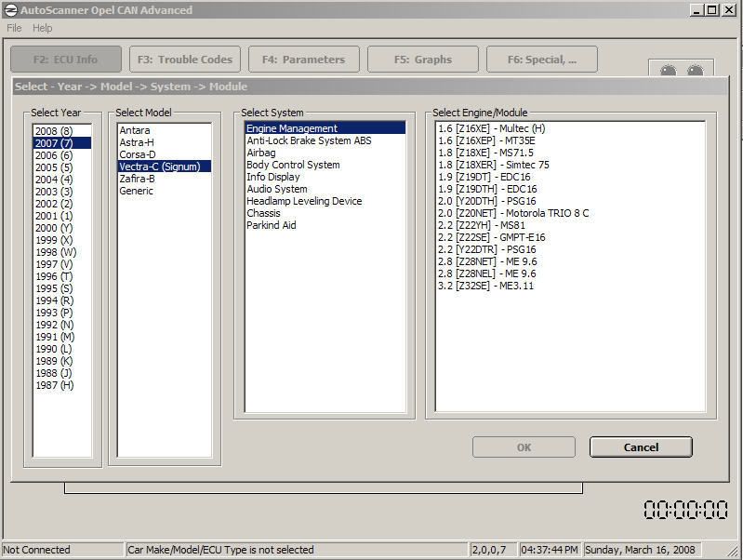Click the Cancel button
The width and height of the screenshot is (743, 560).
tap(641, 447)
